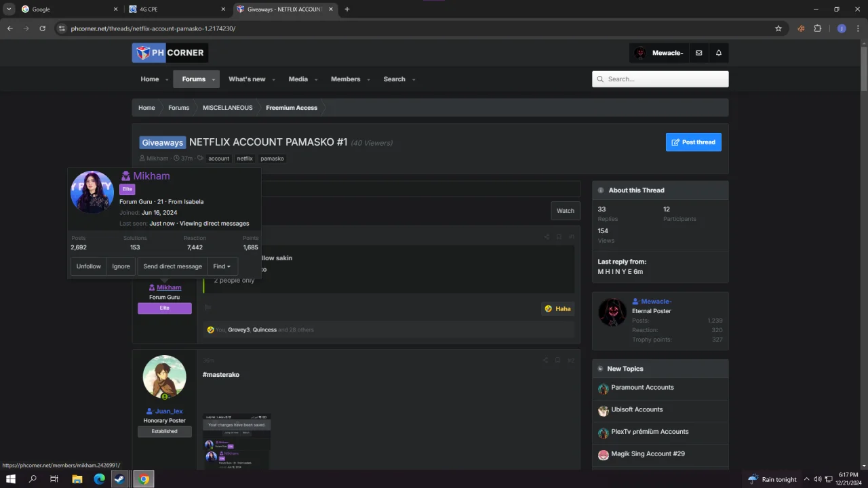Open Chrome extensions puzzle icon

point(817,28)
